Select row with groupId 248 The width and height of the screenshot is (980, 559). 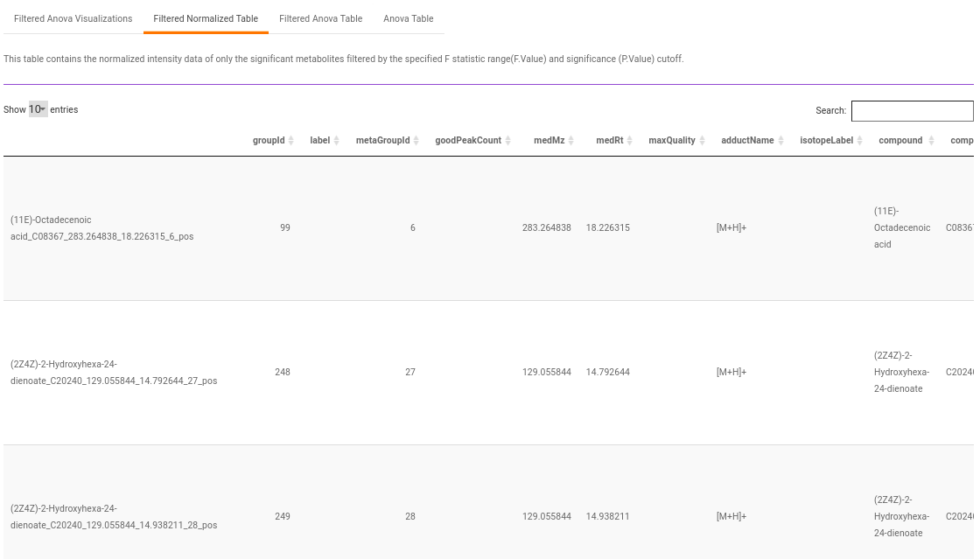[489, 373]
